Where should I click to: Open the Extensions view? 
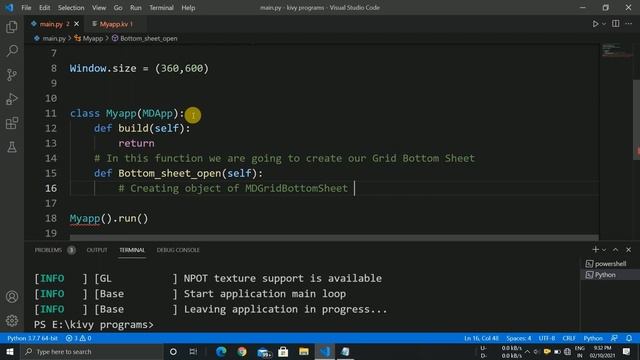tap(12, 123)
